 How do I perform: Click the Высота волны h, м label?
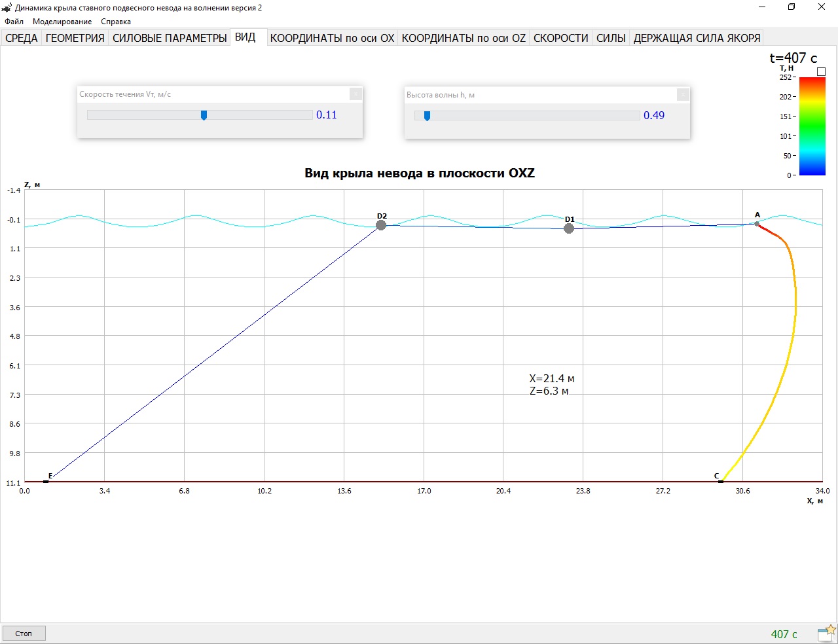click(441, 95)
